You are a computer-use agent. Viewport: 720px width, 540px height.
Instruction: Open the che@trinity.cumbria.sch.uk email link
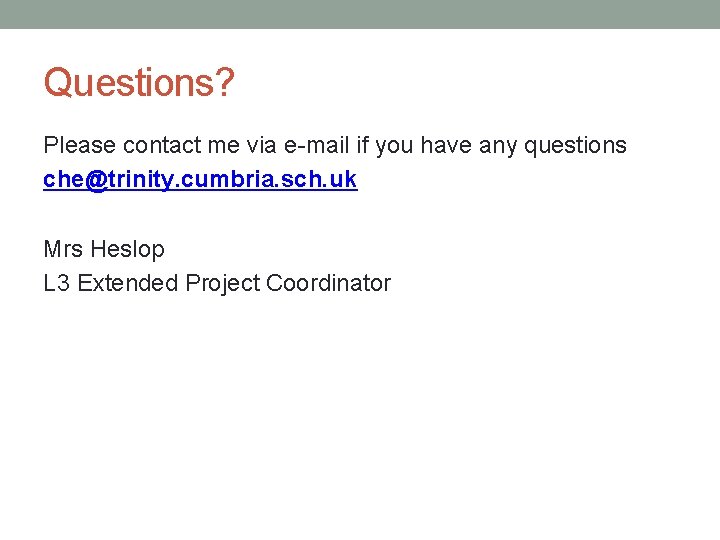pos(200,180)
